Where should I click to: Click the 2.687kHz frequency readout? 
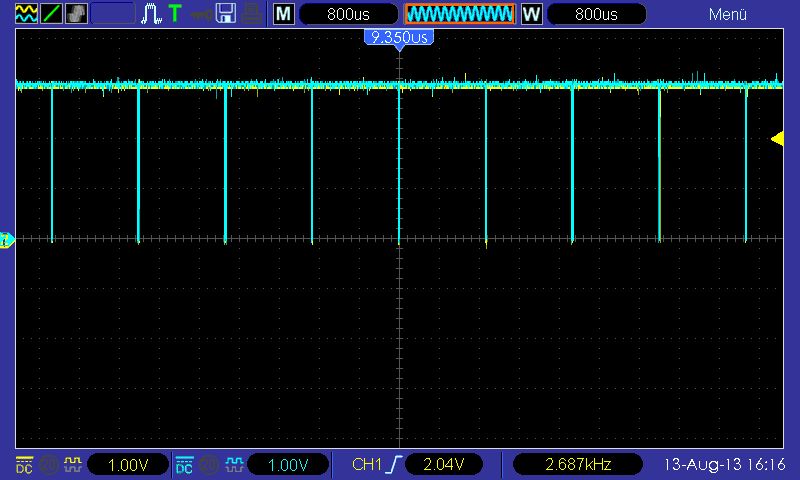pyautogui.click(x=578, y=464)
